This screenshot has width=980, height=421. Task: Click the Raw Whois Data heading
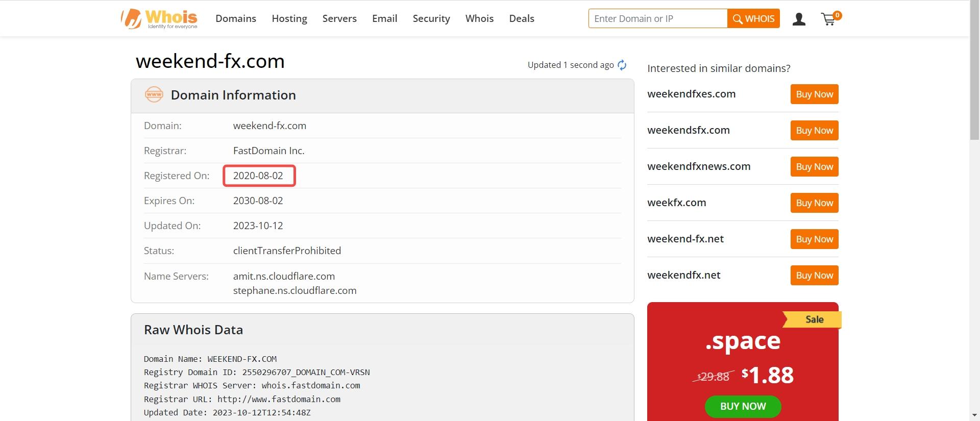(193, 330)
